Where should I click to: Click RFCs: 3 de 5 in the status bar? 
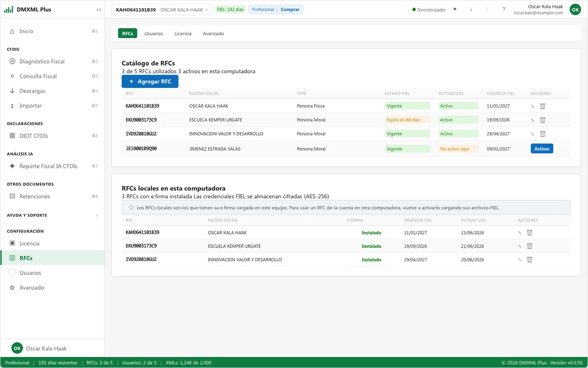tap(100, 362)
